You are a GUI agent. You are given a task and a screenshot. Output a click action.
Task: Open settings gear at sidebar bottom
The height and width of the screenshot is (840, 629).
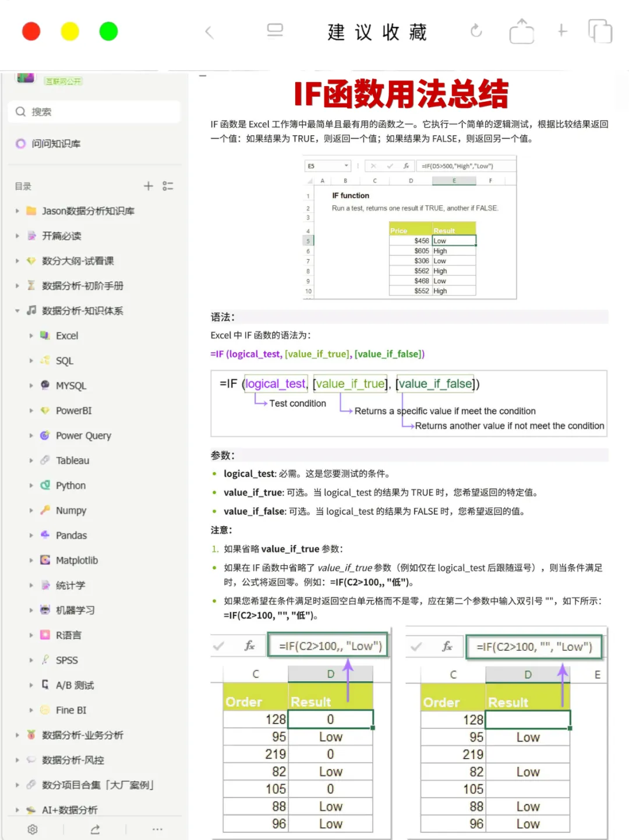pos(33,830)
